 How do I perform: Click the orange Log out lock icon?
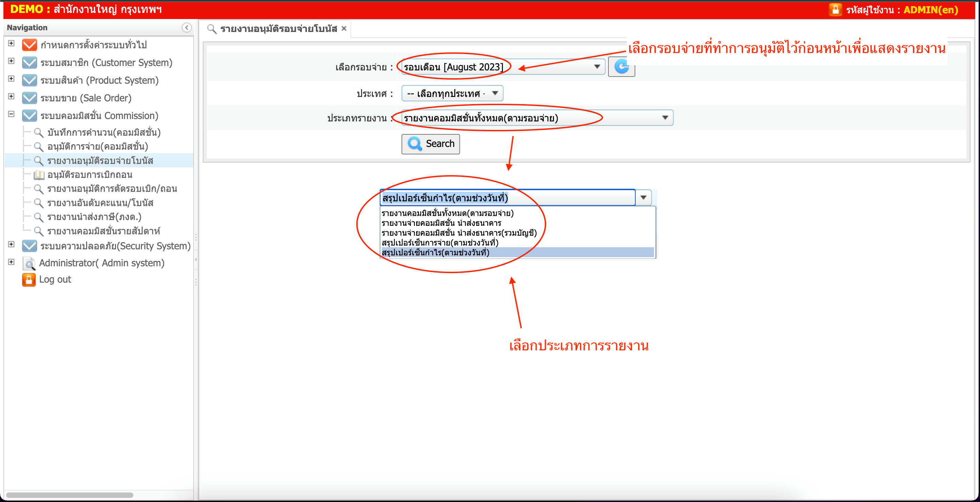pyautogui.click(x=29, y=280)
